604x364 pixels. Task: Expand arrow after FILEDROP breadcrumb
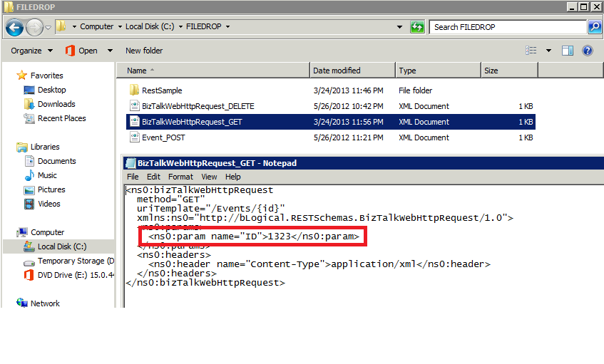(227, 26)
